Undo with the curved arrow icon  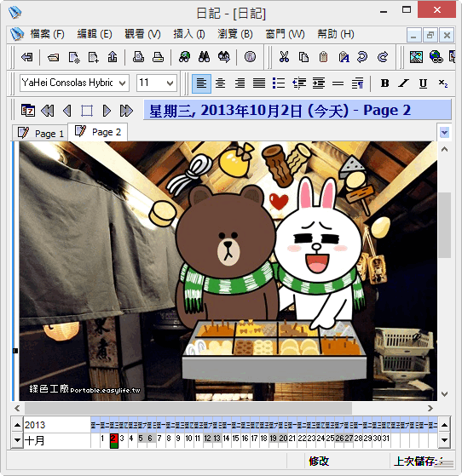click(x=362, y=57)
